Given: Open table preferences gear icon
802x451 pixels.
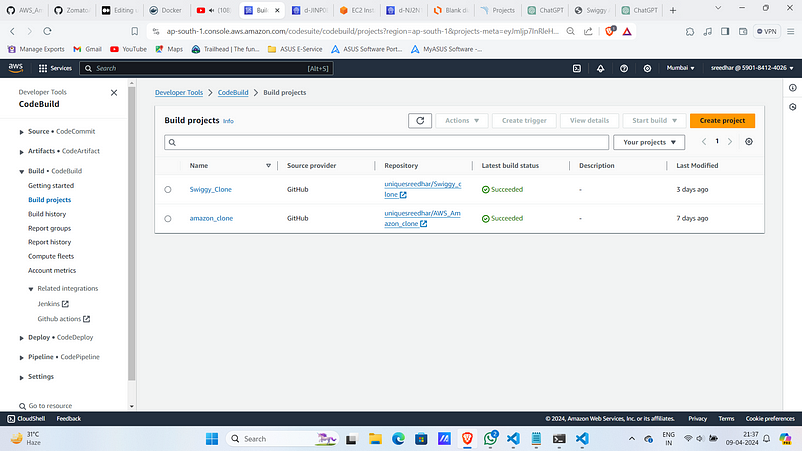Looking at the screenshot, I should click(x=749, y=142).
